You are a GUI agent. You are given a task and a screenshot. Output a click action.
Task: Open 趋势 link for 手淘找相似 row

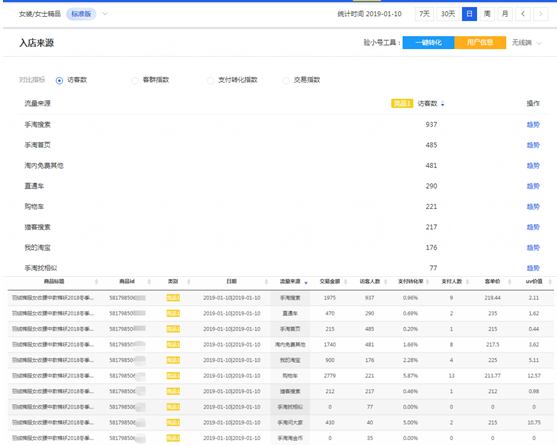(533, 268)
